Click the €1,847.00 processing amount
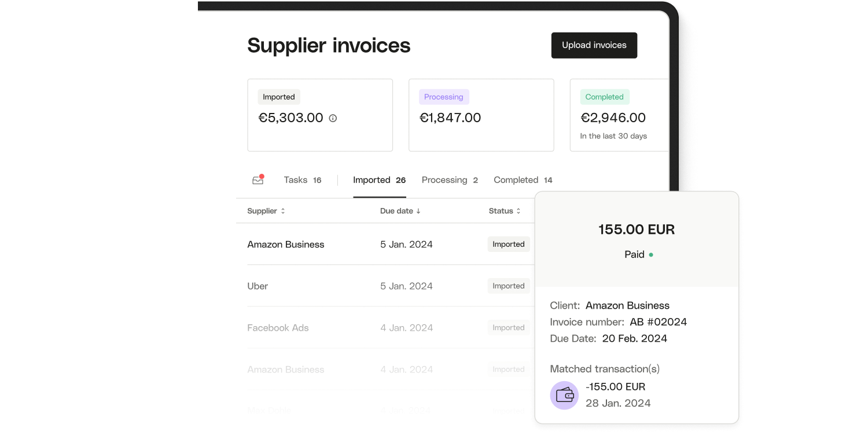868x435 pixels. pos(450,118)
